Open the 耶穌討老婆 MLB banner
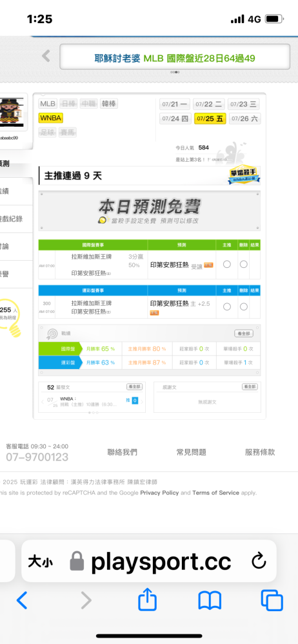298x644 pixels. point(175,57)
